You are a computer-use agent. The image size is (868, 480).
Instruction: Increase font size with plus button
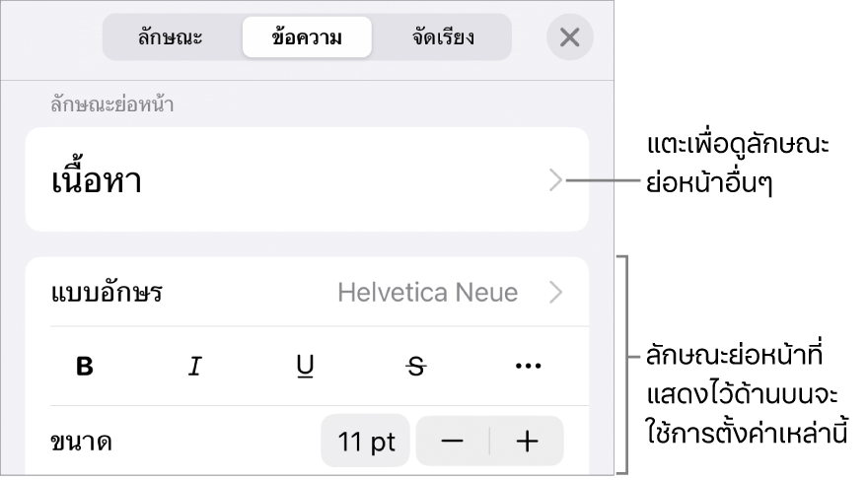[527, 442]
